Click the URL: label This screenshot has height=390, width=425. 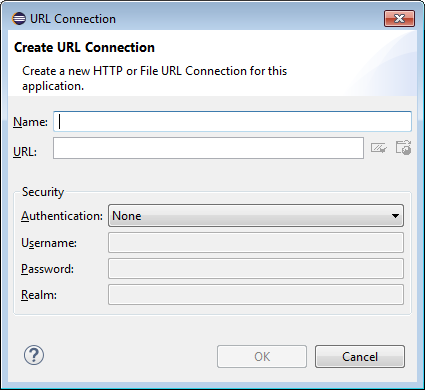25,152
